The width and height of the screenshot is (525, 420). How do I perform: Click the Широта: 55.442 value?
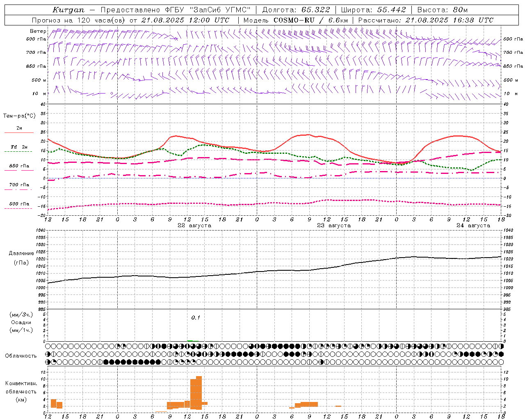373,10
